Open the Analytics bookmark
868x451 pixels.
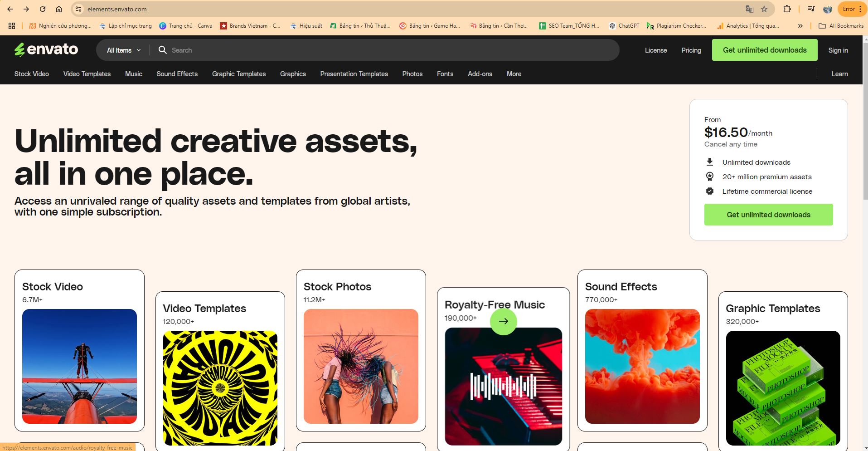(x=748, y=26)
